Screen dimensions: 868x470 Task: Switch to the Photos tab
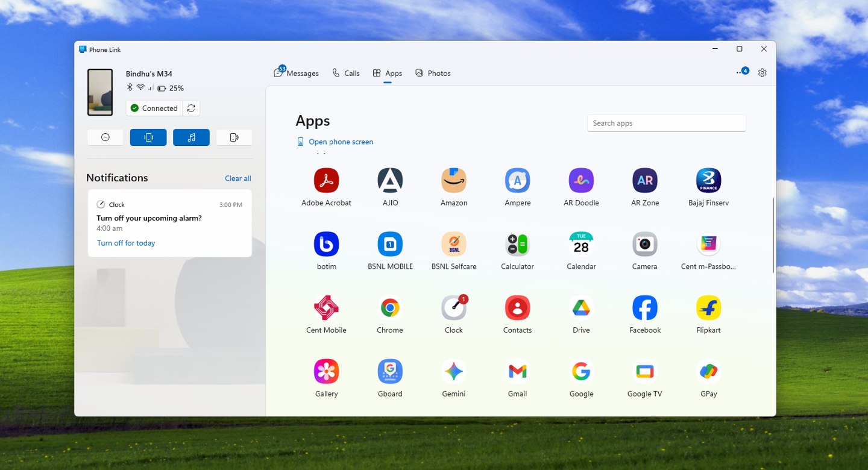[x=433, y=73]
